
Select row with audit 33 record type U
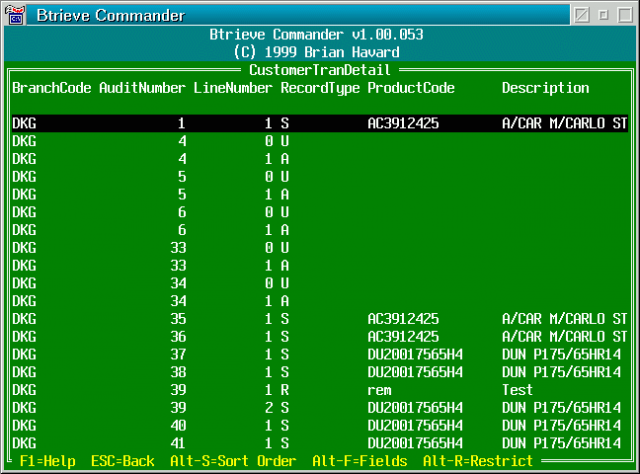tap(320, 247)
